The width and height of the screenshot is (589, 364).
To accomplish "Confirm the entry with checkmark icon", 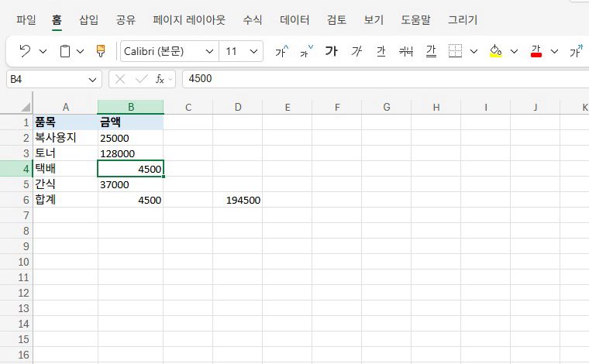I will pos(141,79).
